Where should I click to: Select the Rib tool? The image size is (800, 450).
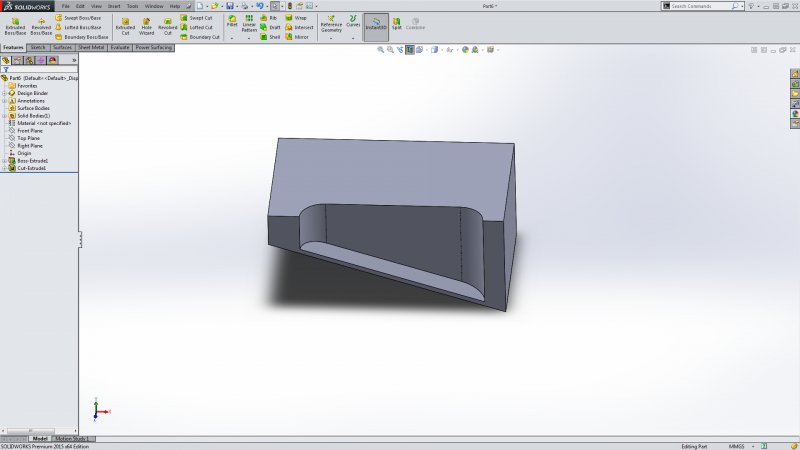(268, 18)
